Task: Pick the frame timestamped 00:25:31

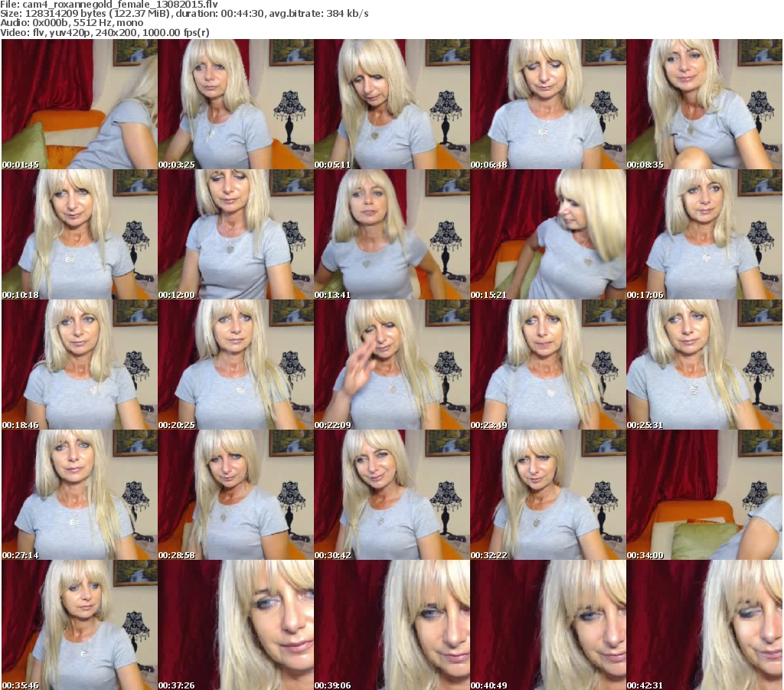Action: tap(704, 365)
